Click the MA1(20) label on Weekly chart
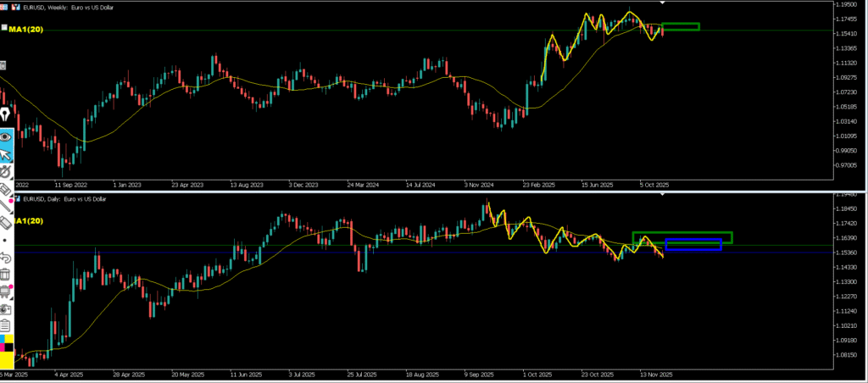Screen dimensions: 868x383 (25, 30)
